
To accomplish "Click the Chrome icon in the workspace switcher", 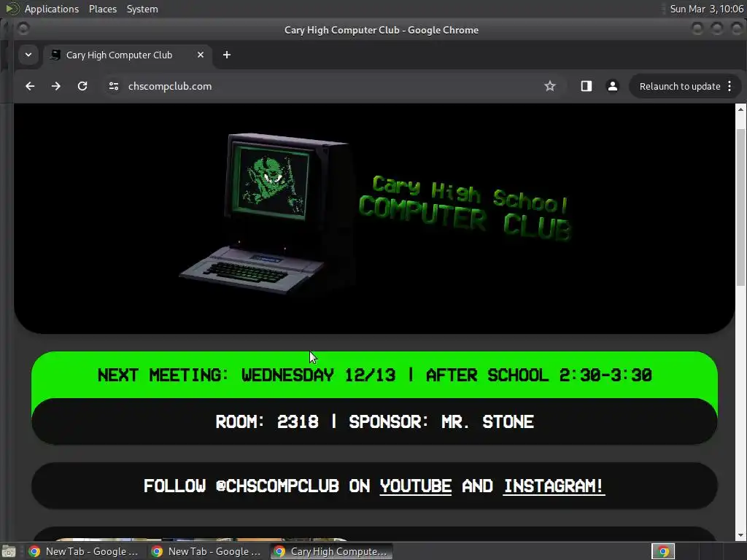I will tap(663, 551).
